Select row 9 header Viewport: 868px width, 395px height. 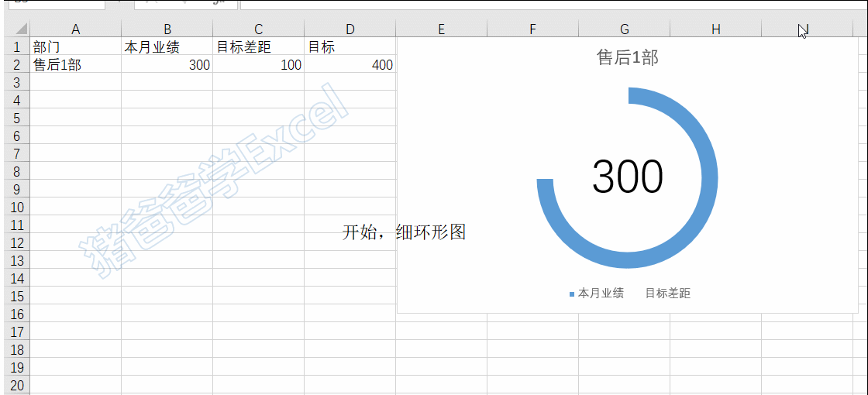(16, 189)
